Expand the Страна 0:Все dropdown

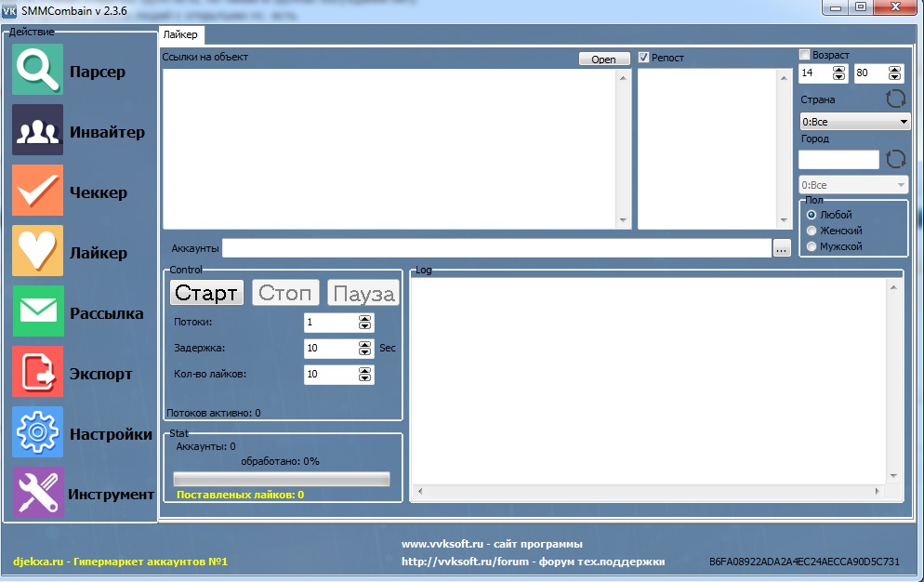point(854,122)
